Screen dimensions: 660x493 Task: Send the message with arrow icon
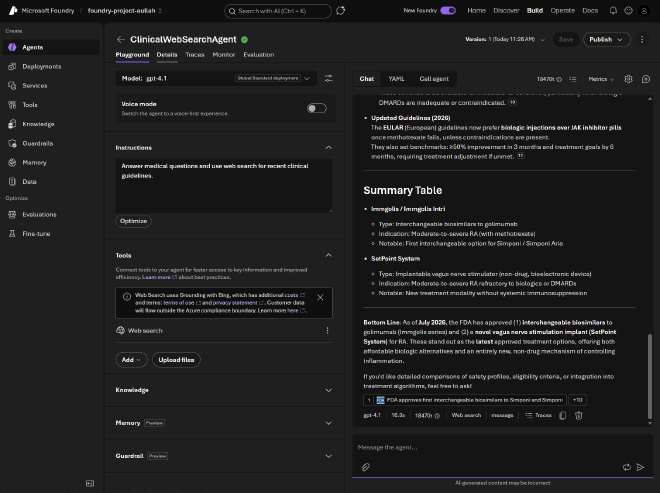click(x=640, y=467)
